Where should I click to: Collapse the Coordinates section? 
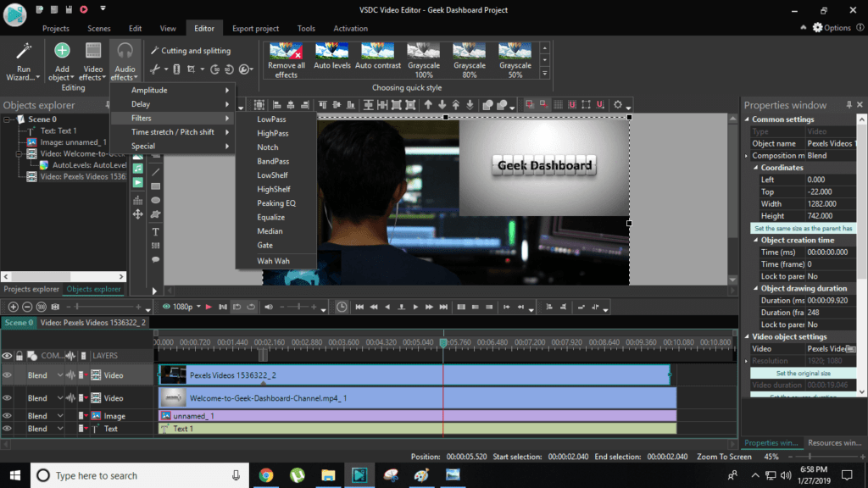click(755, 168)
